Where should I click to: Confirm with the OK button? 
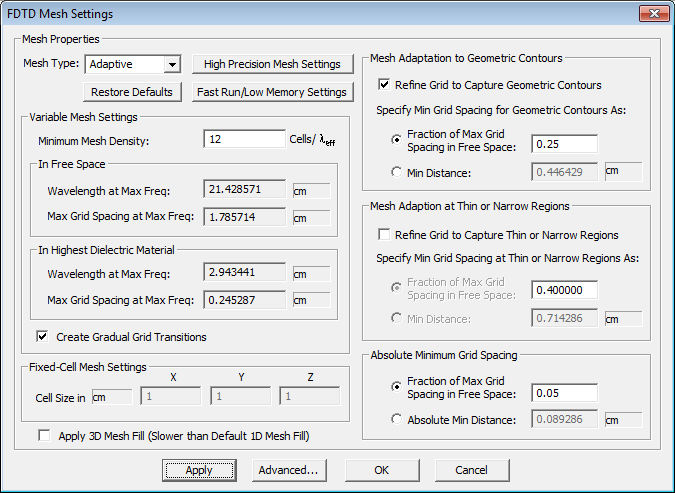pyautogui.click(x=382, y=470)
